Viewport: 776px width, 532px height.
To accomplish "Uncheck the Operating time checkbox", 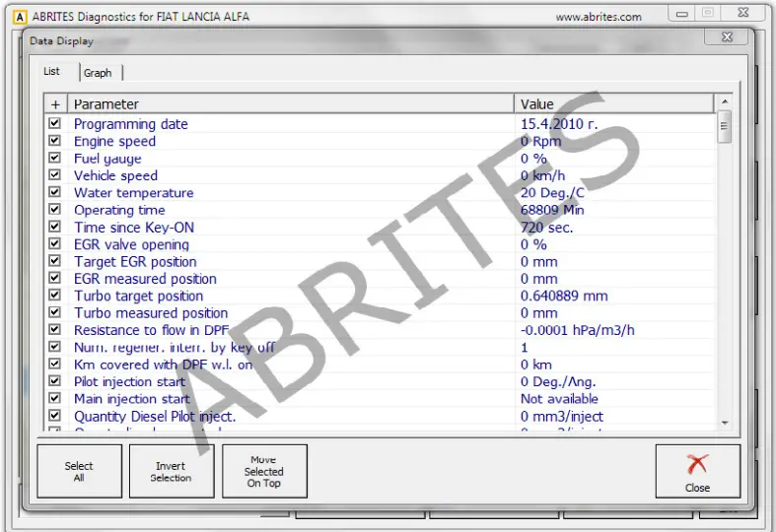I will click(54, 209).
